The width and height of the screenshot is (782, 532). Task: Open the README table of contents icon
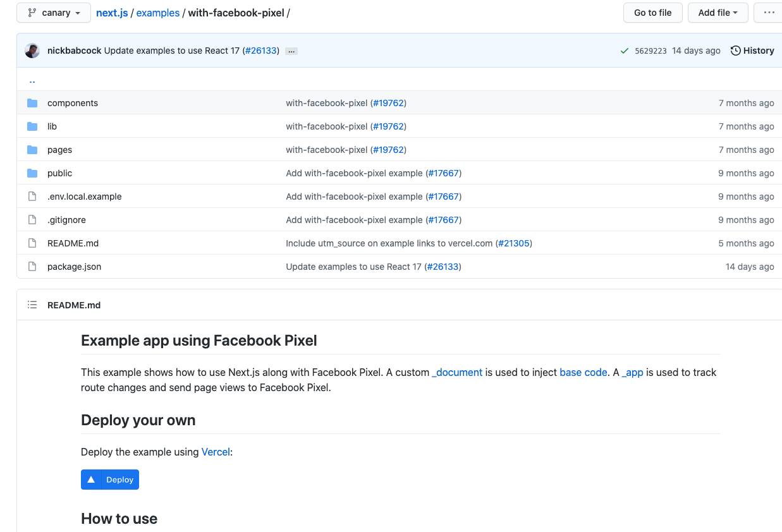click(32, 305)
